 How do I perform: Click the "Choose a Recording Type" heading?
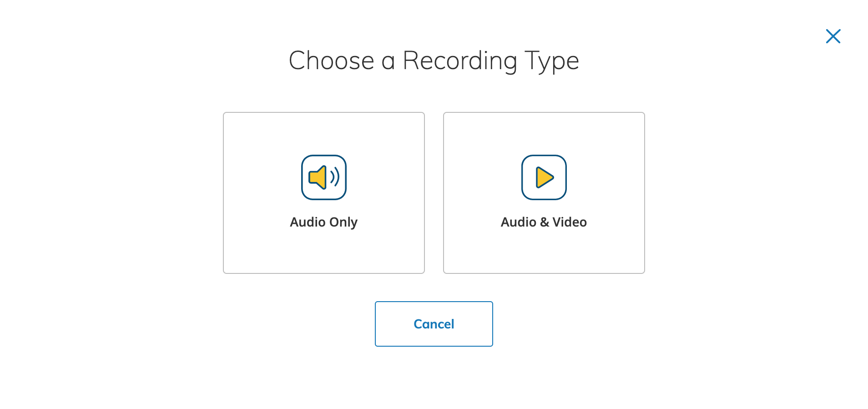tap(434, 61)
